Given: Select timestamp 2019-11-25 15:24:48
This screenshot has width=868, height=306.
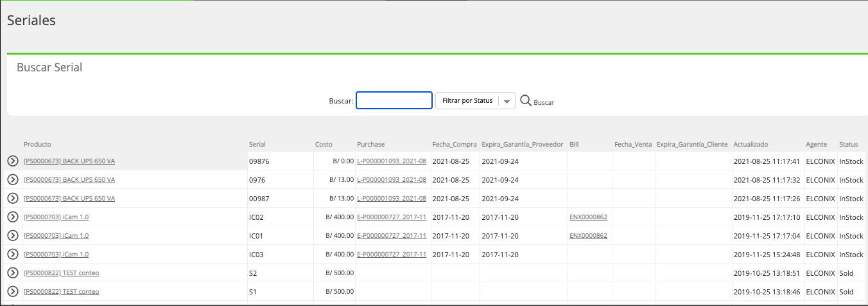Looking at the screenshot, I should (768, 255).
